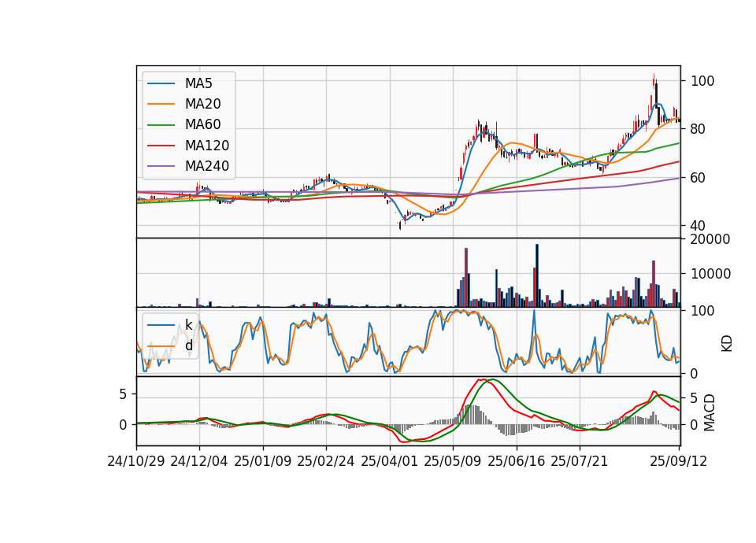Click the 5 tick on left MACD axis
Viewport: 756px width, 543px height.
point(123,394)
